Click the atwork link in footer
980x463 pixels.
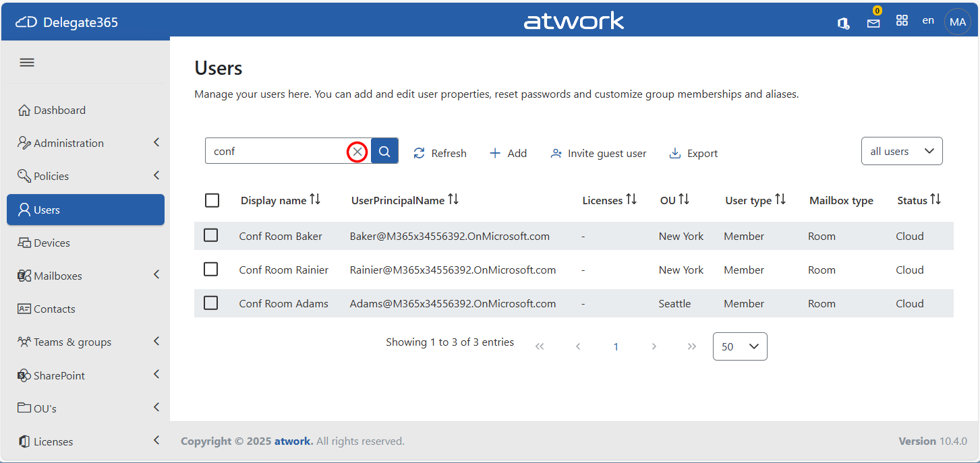pos(293,441)
